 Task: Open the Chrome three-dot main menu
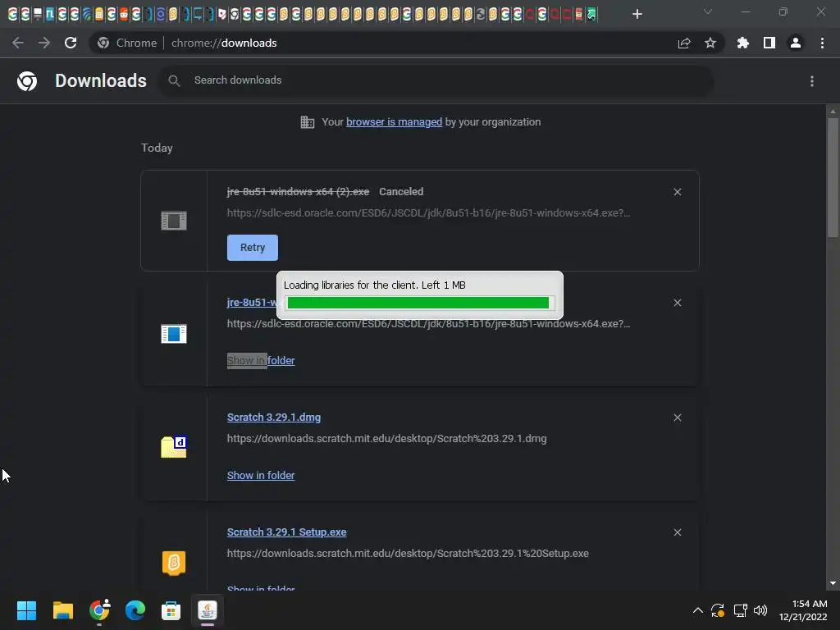coord(822,43)
